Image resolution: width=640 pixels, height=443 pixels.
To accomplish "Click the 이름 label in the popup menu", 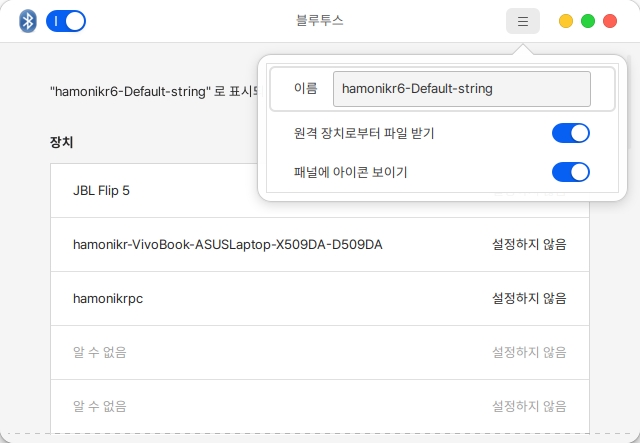I will click(x=306, y=88).
